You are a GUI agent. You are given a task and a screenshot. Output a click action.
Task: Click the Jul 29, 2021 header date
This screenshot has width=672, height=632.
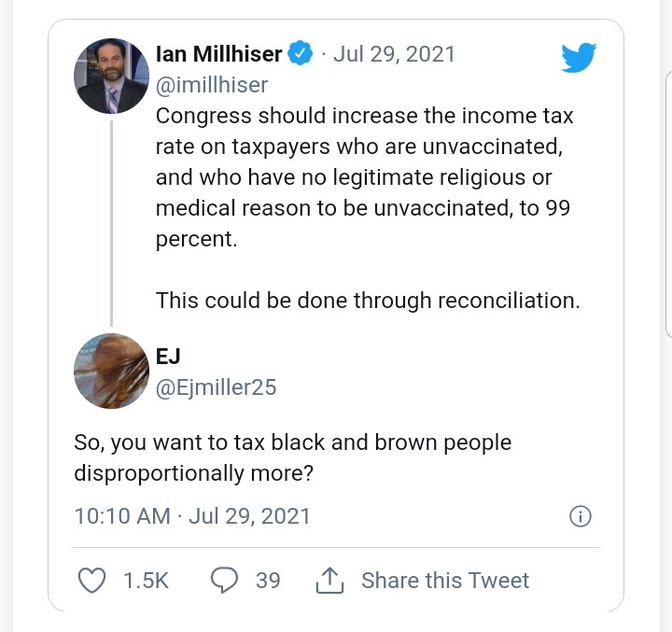(395, 54)
